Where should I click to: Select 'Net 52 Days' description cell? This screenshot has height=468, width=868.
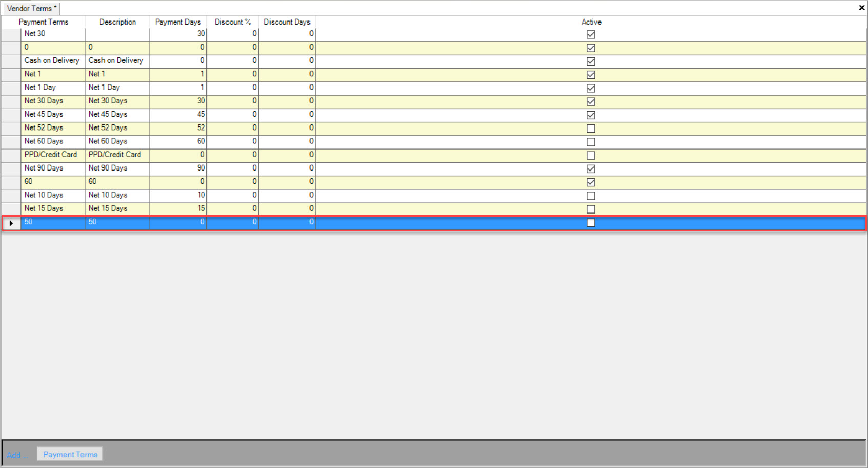117,128
